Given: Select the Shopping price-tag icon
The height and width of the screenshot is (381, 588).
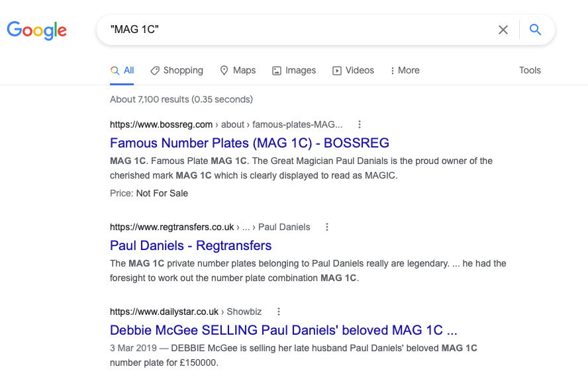Looking at the screenshot, I should click(154, 70).
